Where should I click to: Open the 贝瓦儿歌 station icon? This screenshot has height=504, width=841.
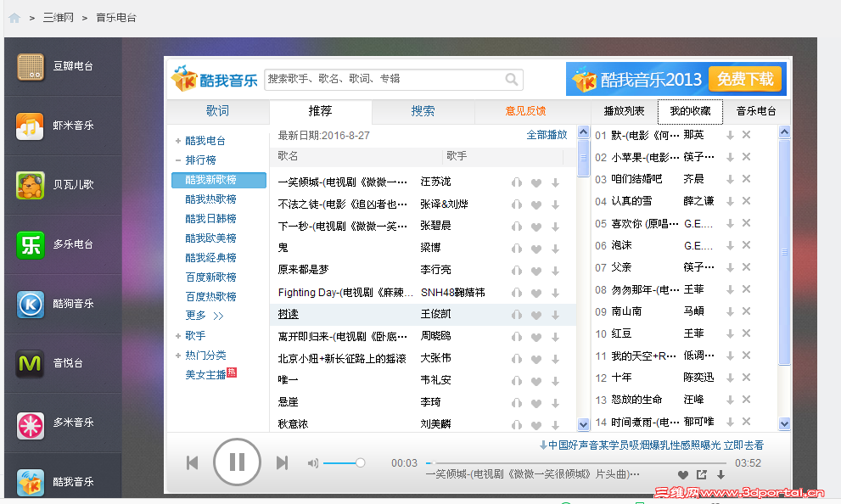coord(31,186)
